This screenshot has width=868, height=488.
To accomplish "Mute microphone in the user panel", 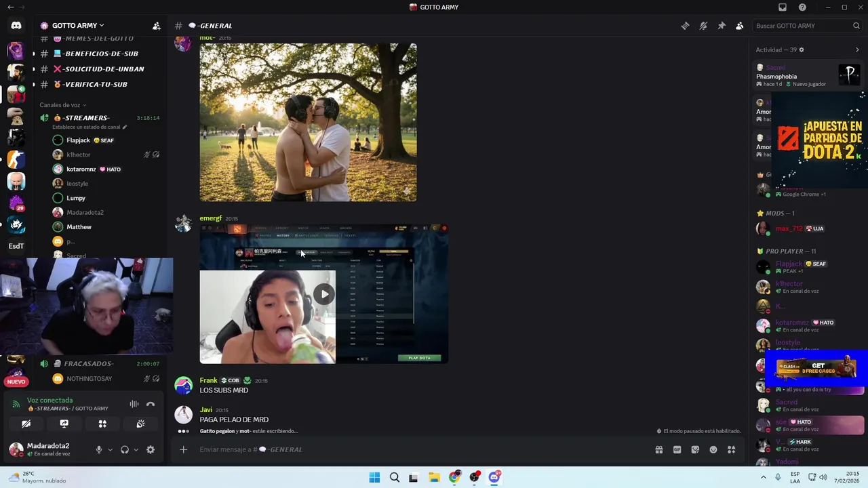I will click(x=99, y=449).
